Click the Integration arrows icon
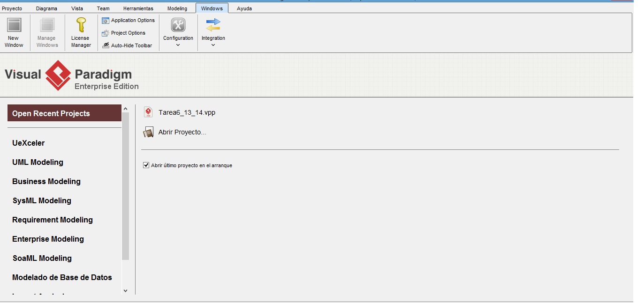 coord(213,25)
